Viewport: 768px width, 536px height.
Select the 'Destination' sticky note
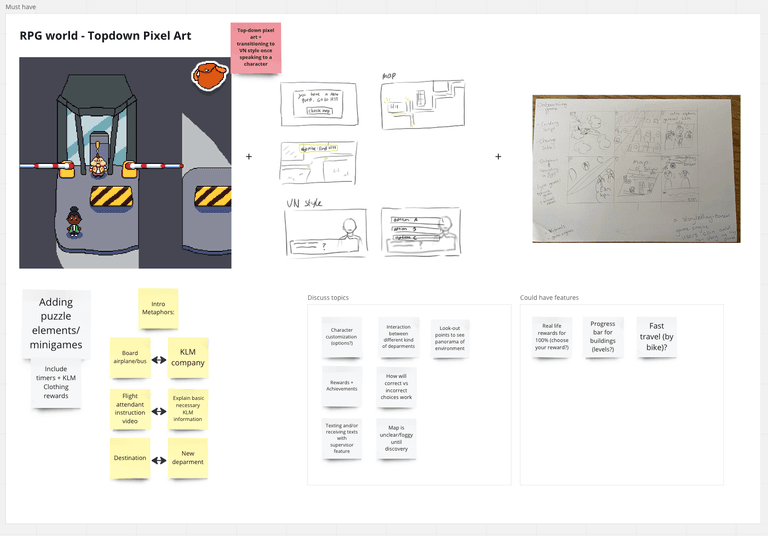pyautogui.click(x=130, y=458)
